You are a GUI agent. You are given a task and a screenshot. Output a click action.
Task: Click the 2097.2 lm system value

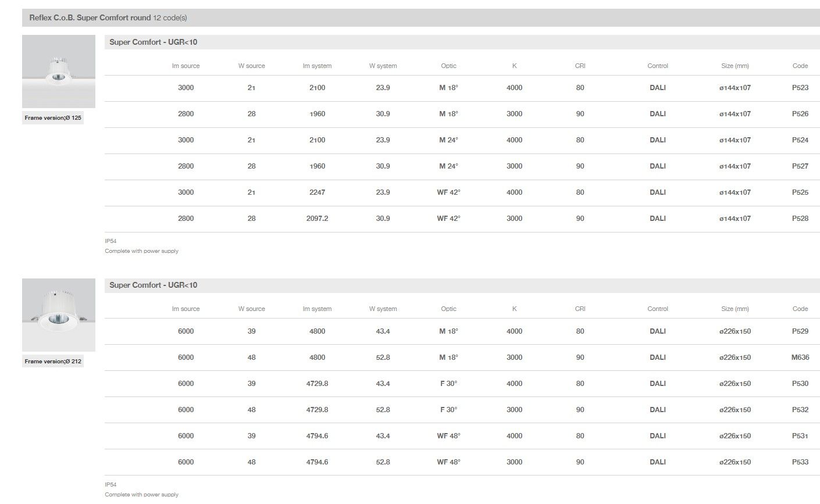[x=317, y=219]
